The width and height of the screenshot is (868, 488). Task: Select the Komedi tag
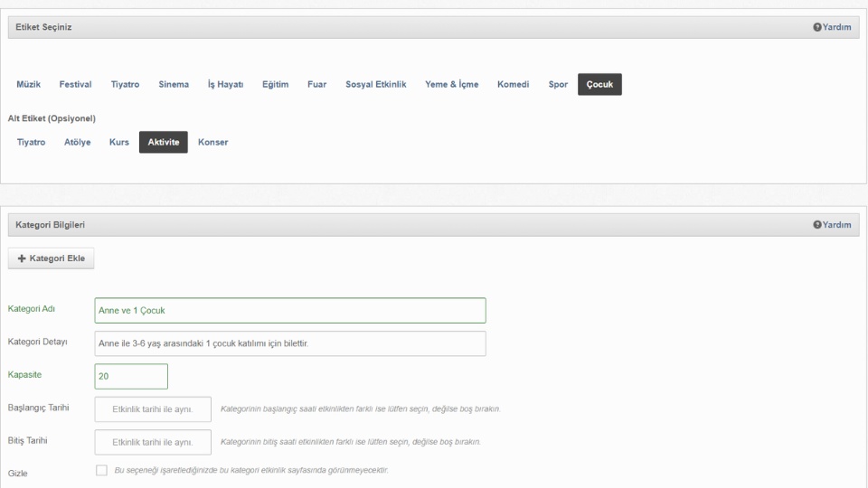click(x=513, y=85)
